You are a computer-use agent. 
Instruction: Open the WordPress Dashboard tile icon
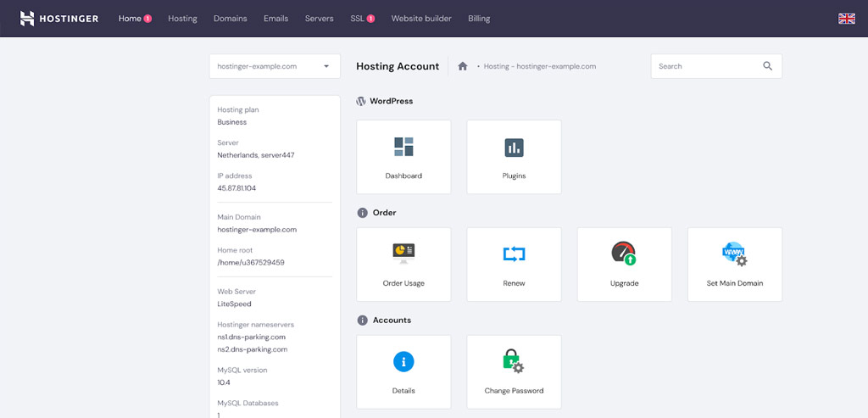tap(403, 147)
